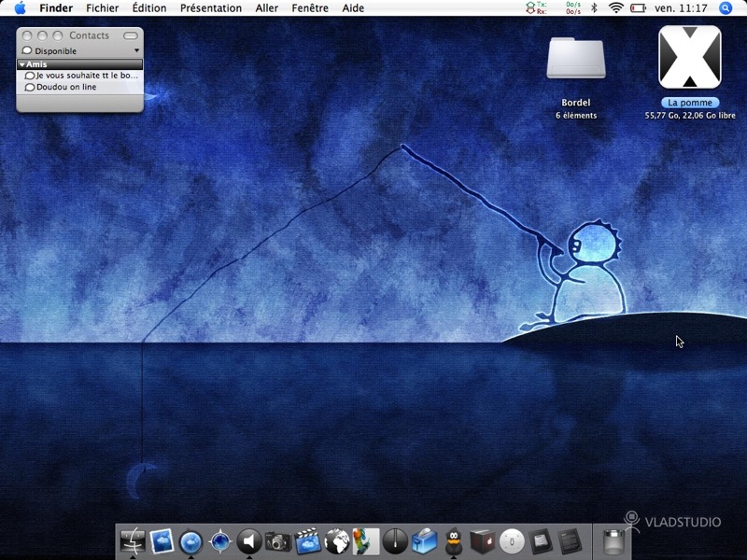Open the Trash in the dock
Viewport: 747px width, 560px height.
pyautogui.click(x=613, y=542)
